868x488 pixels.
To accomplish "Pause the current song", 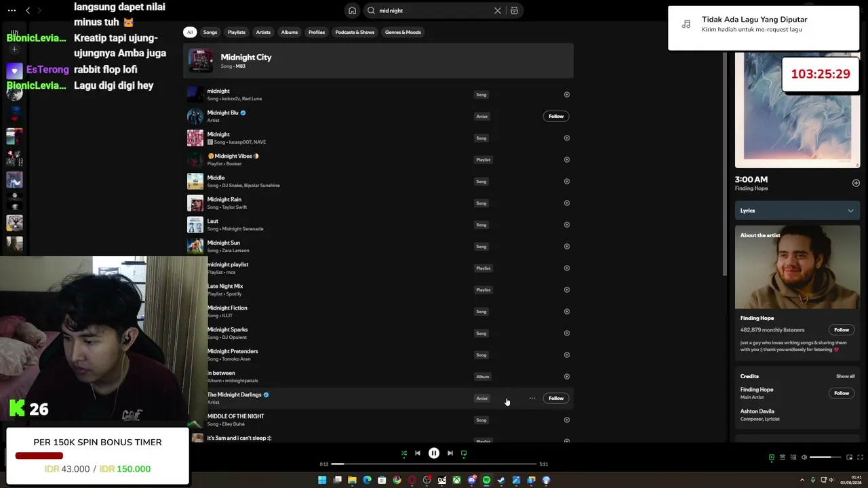I will [x=434, y=453].
